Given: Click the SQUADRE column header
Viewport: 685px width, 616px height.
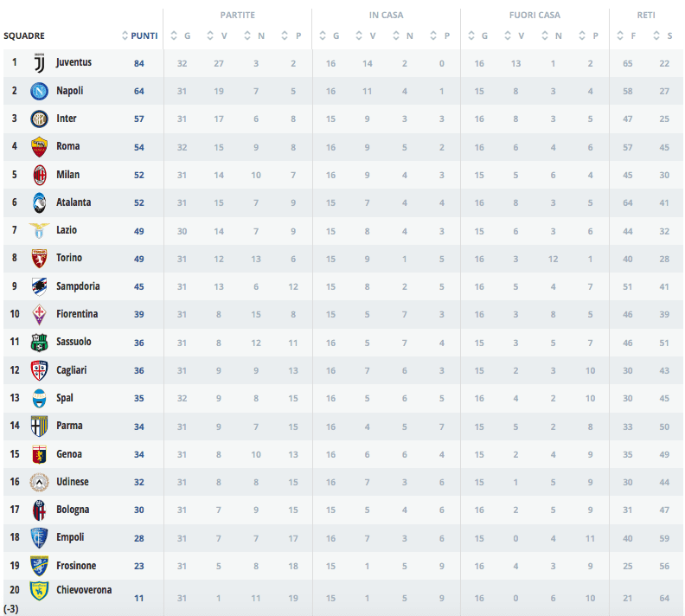Looking at the screenshot, I should (x=24, y=35).
